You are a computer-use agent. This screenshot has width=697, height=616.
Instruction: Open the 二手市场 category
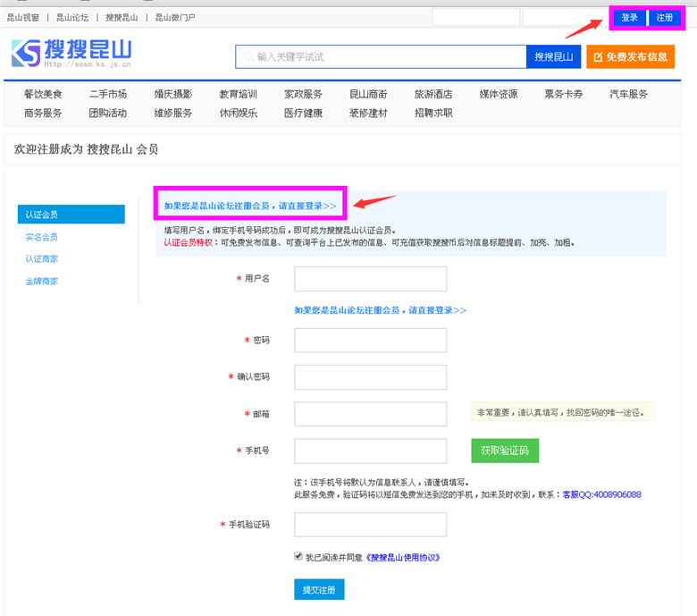108,94
